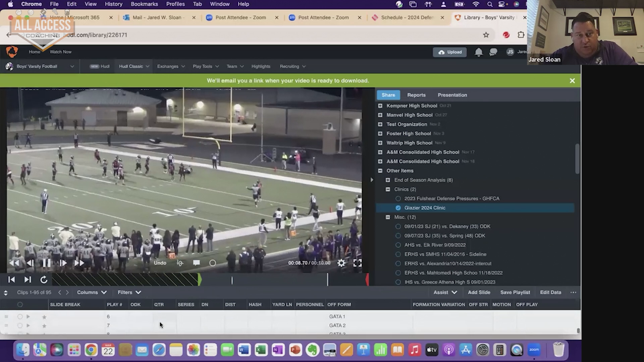
Task: Jump to next clip
Action: 28,280
